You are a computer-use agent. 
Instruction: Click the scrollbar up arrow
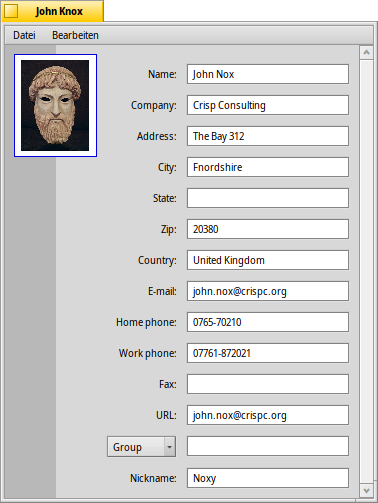point(366,53)
